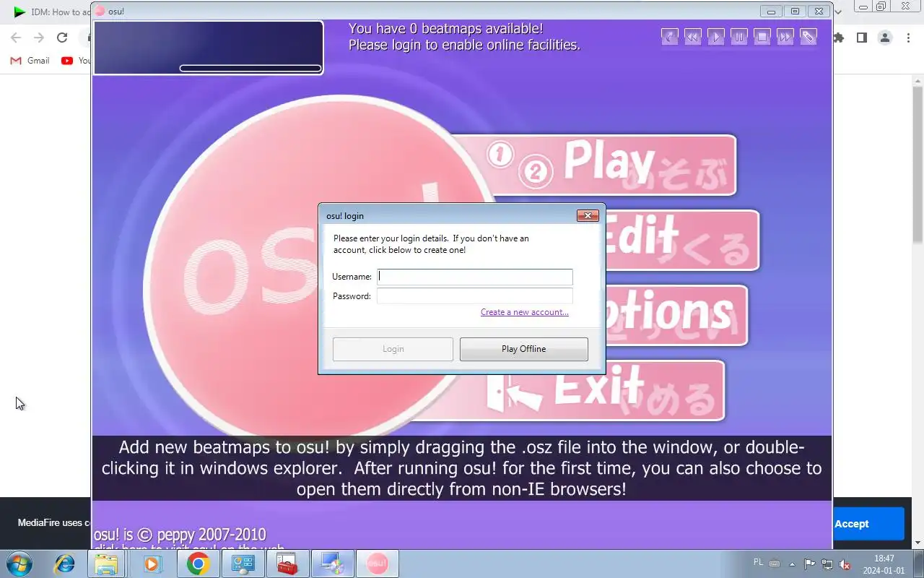Open Windows Explorer from the taskbar
The width and height of the screenshot is (924, 578).
[x=106, y=564]
